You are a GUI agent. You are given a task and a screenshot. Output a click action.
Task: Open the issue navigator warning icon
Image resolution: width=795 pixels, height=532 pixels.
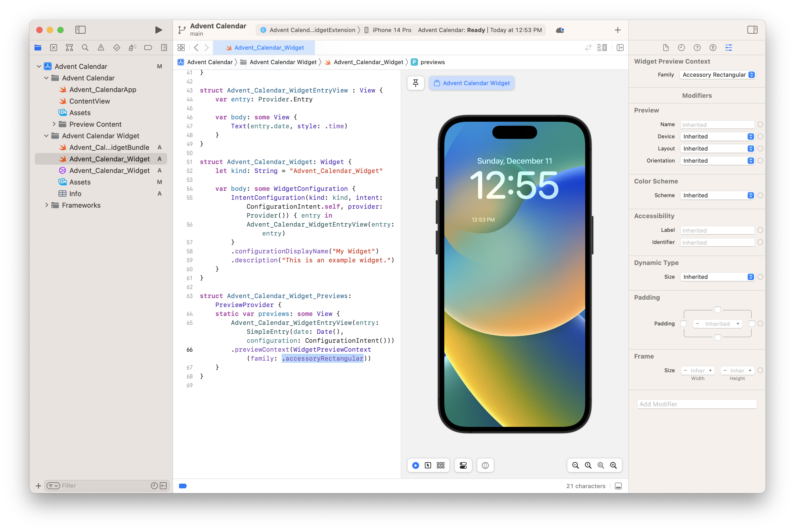coord(101,48)
